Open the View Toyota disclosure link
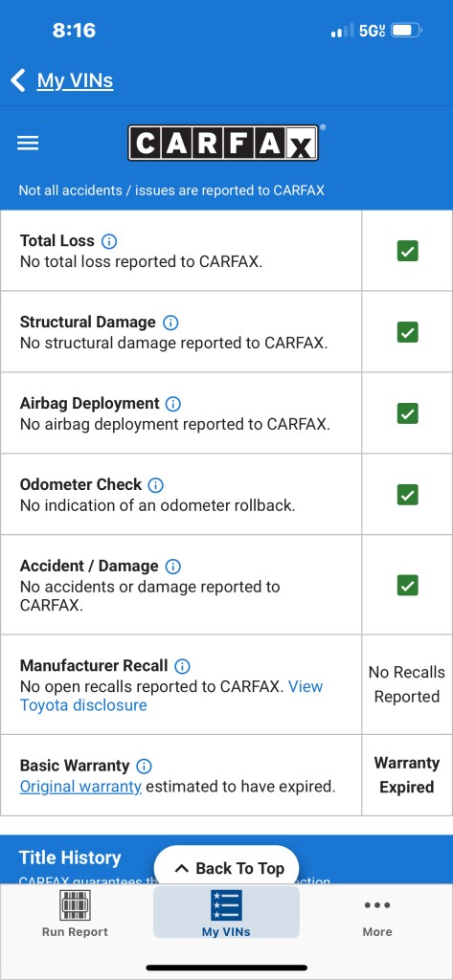This screenshot has width=453, height=980. click(171, 696)
